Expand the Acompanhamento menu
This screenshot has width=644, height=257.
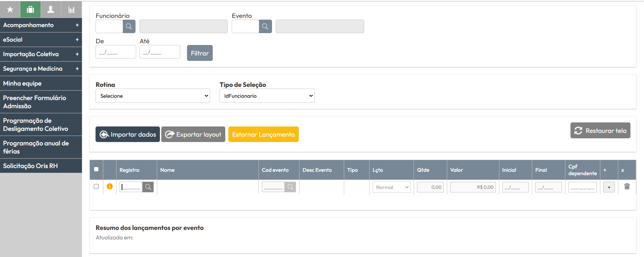(x=41, y=25)
